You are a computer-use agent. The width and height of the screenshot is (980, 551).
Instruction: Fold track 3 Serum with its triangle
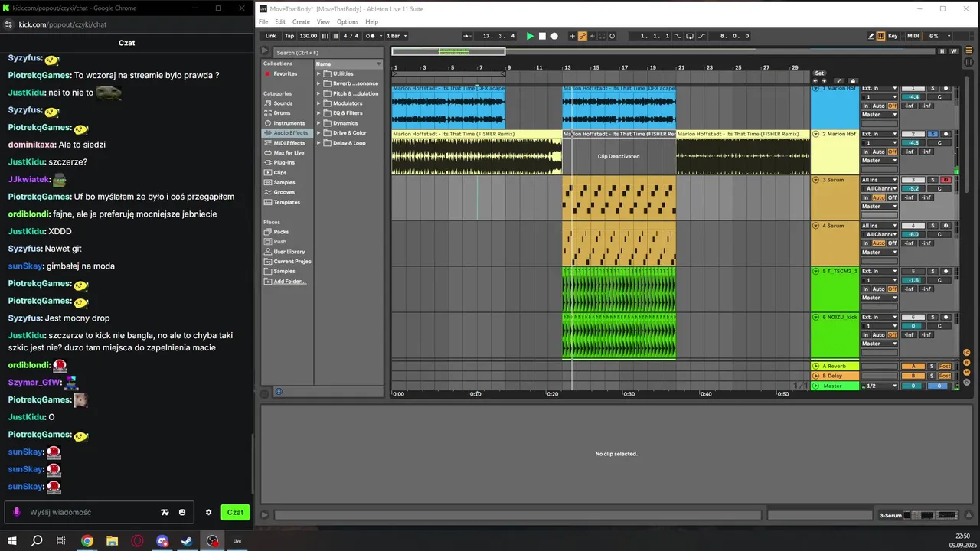point(816,180)
